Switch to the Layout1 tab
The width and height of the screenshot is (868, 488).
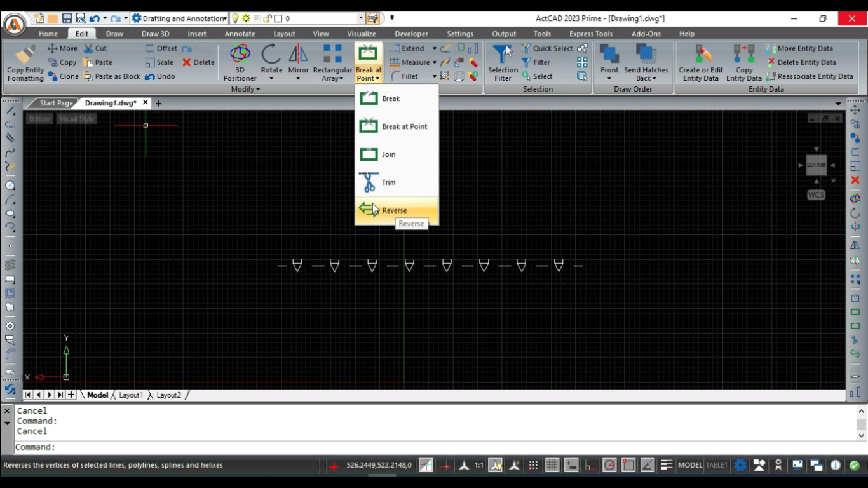pyautogui.click(x=131, y=395)
